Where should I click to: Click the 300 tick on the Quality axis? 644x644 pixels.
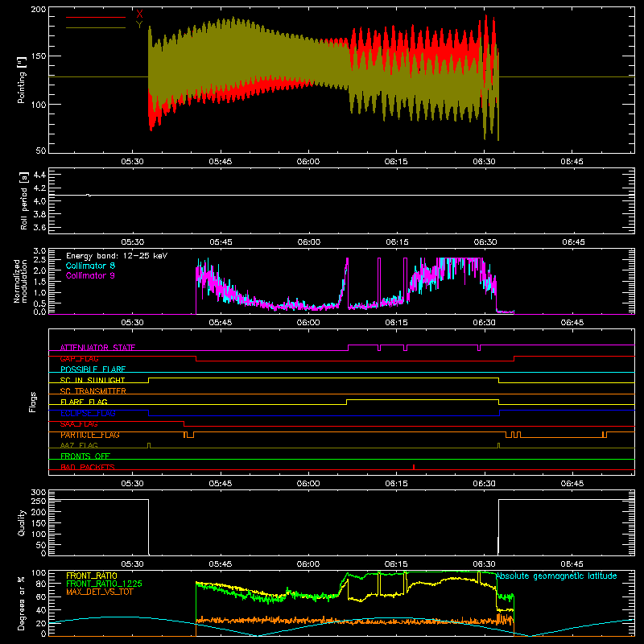39,492
